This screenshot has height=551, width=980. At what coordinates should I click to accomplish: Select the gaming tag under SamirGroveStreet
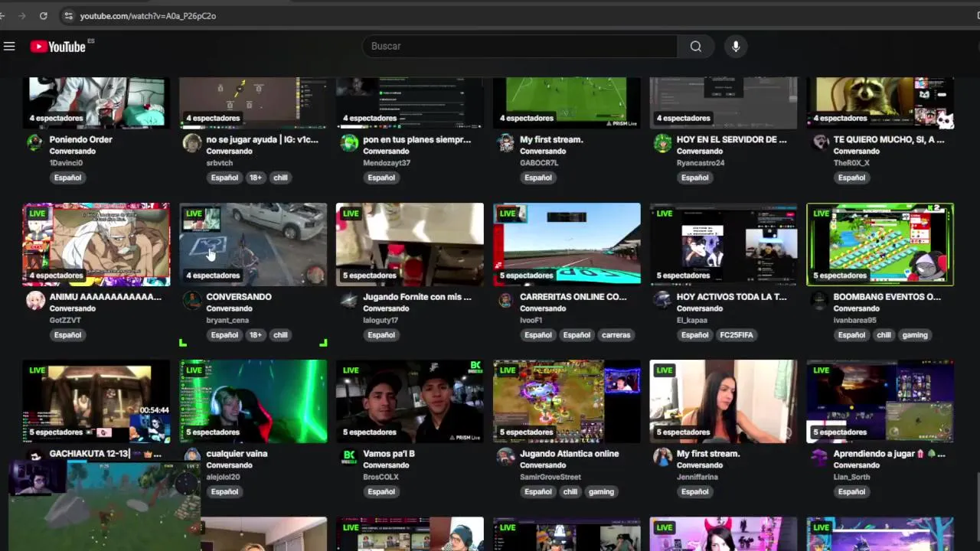(601, 492)
